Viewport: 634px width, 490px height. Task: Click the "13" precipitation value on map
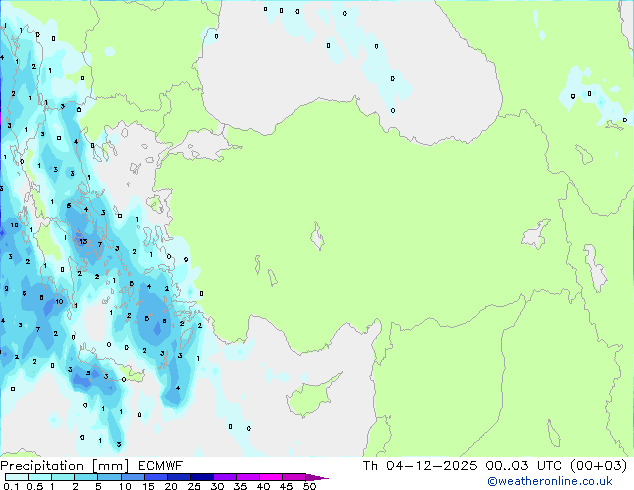click(83, 241)
